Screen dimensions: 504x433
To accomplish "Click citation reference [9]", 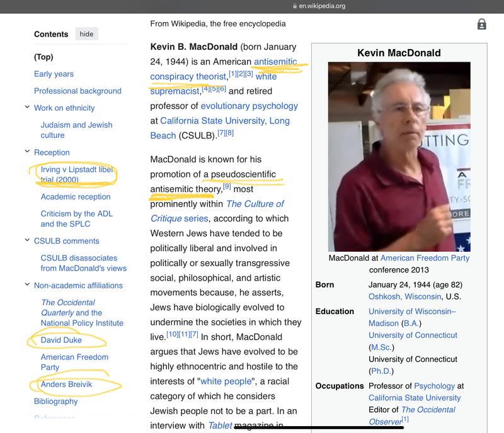I will 227,186.
